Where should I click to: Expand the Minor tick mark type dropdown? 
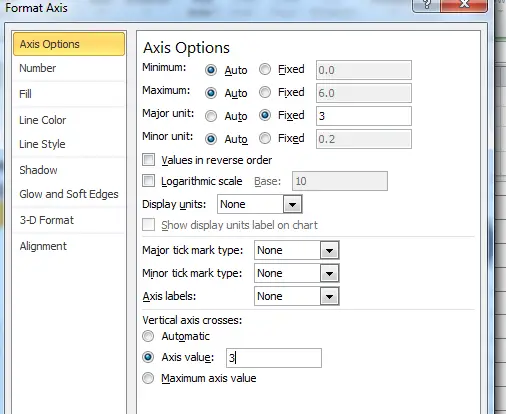[329, 273]
